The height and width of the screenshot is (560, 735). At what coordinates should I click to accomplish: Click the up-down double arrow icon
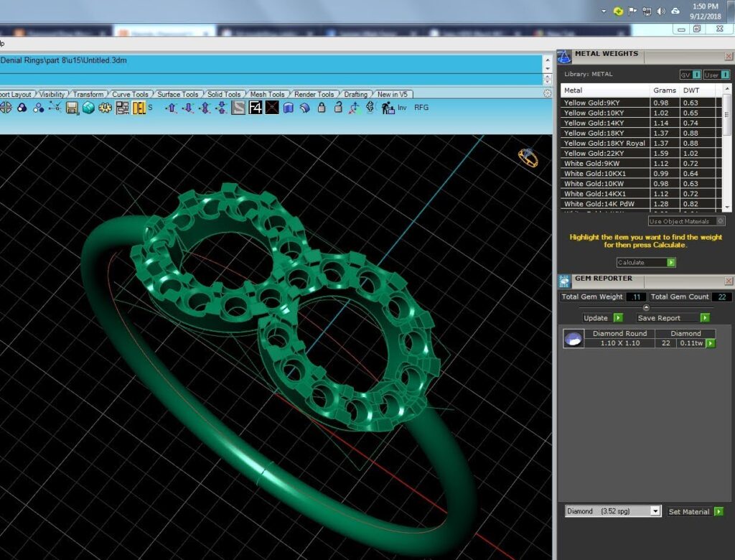pyautogui.click(x=205, y=108)
